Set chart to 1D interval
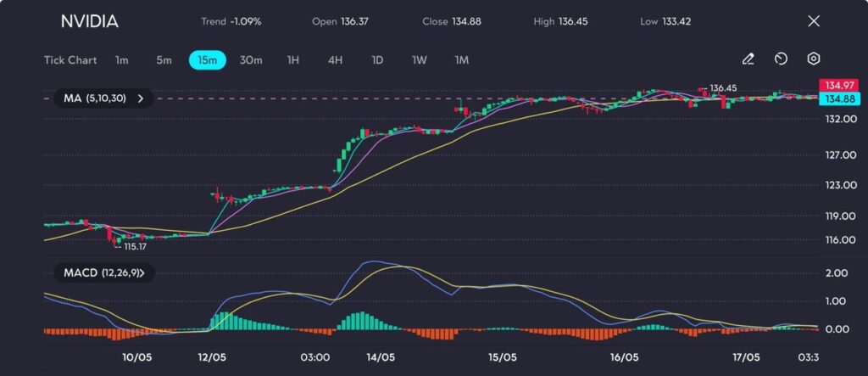Screen dimensions: 868x376 (x=378, y=60)
